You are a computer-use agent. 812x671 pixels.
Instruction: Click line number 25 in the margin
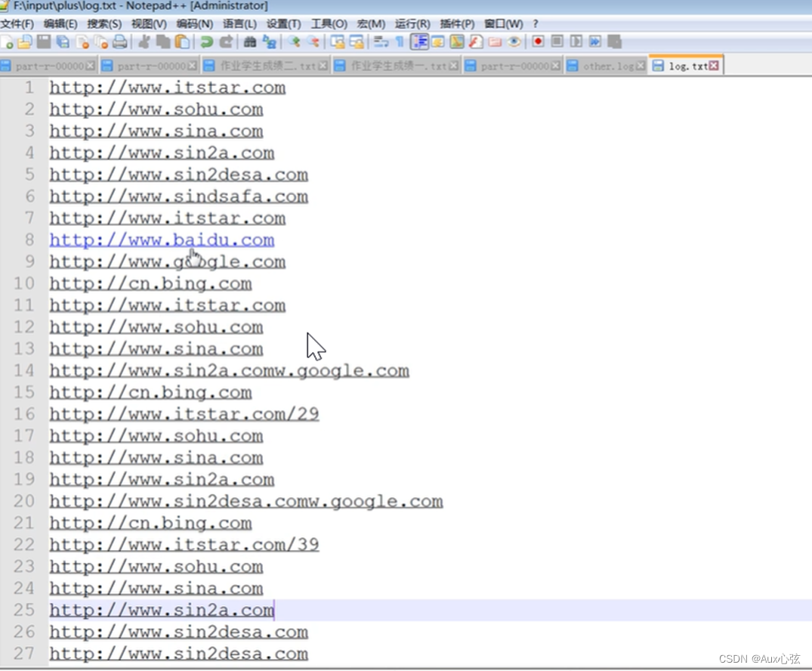click(x=23, y=610)
